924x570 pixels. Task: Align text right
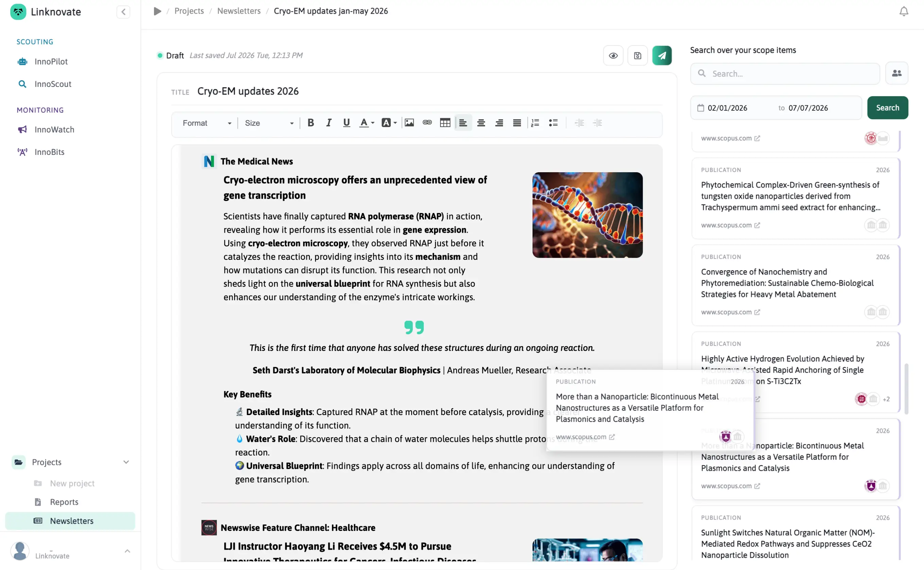(499, 123)
